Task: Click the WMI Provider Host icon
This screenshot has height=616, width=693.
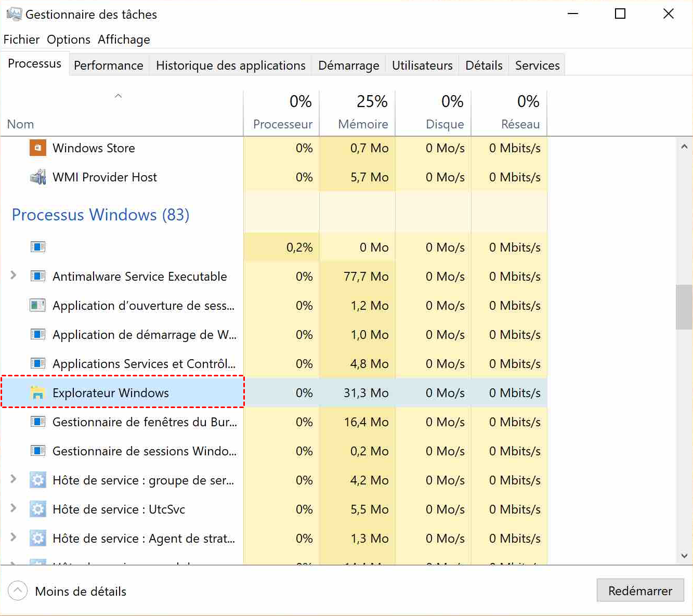Action: click(38, 177)
